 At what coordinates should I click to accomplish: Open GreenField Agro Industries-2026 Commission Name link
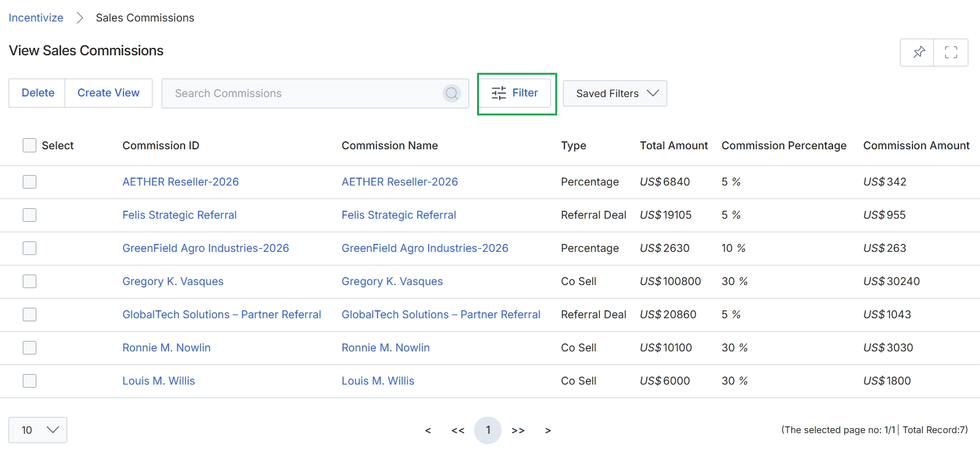pos(425,248)
